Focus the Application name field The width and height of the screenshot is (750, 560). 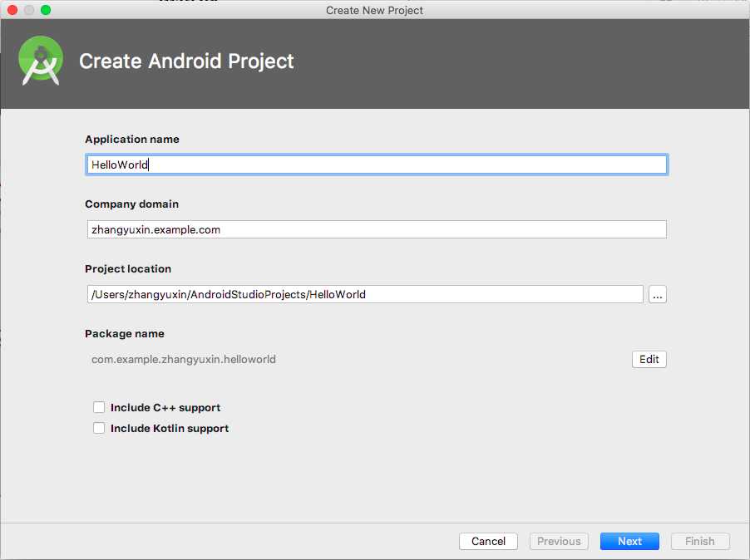point(377,165)
